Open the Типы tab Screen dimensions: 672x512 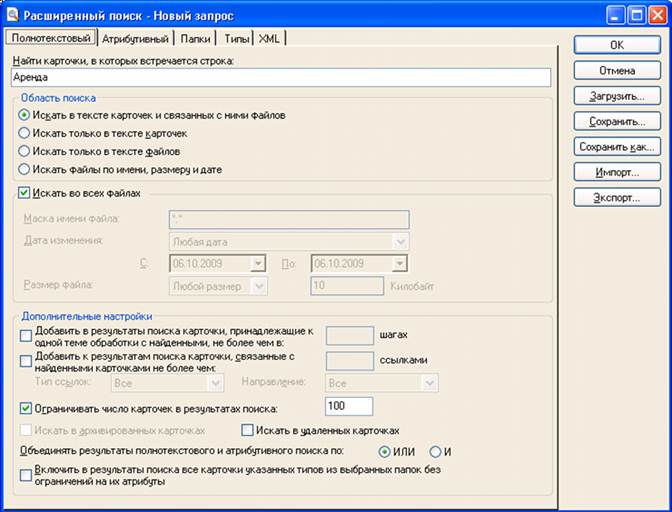(x=236, y=39)
